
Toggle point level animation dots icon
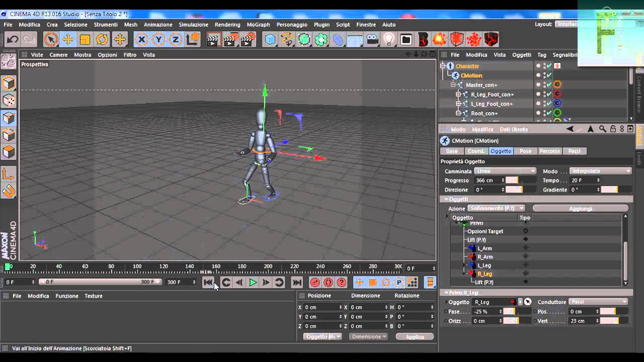point(412,283)
